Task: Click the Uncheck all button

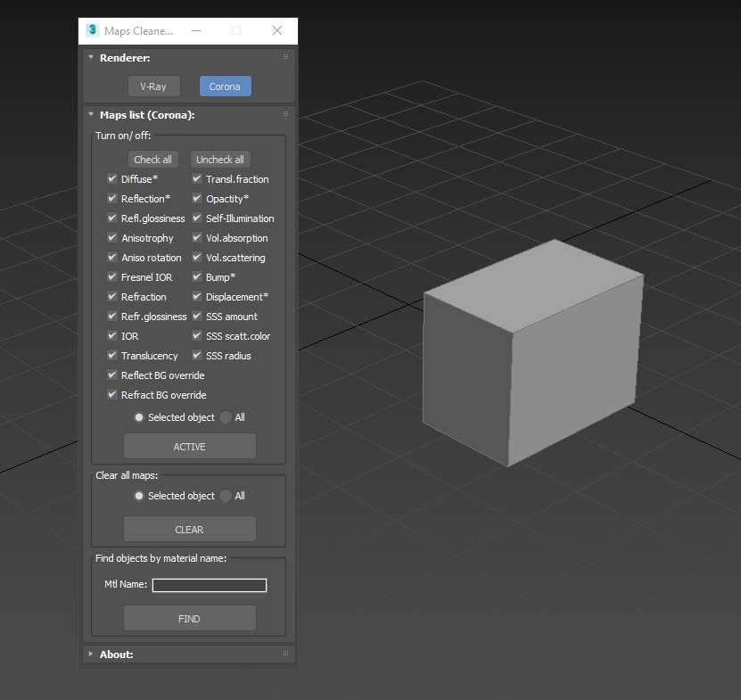Action: tap(220, 159)
